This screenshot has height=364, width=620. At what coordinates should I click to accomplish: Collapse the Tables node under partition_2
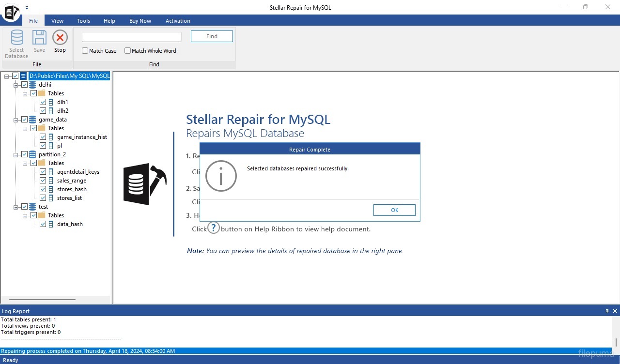pyautogui.click(x=25, y=163)
